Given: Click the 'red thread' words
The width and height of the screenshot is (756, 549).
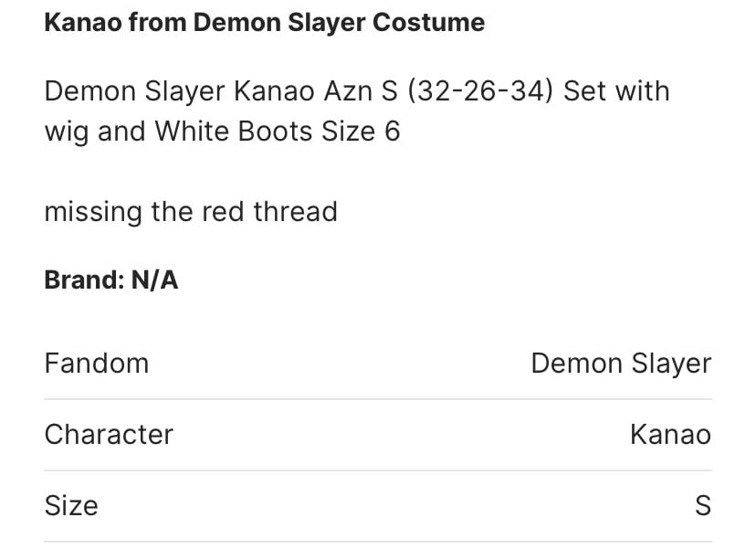Looking at the screenshot, I should pyautogui.click(x=269, y=212).
